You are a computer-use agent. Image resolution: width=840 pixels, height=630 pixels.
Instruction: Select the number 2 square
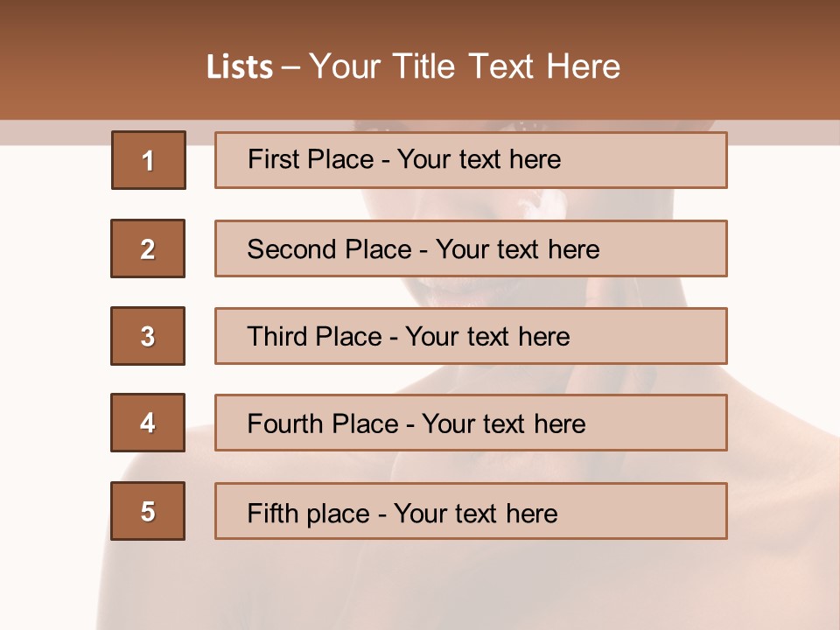148,248
